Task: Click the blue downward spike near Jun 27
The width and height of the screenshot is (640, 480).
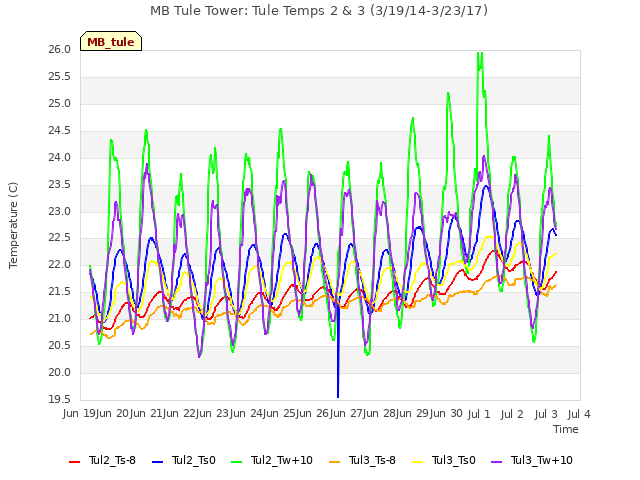Action: point(338,351)
